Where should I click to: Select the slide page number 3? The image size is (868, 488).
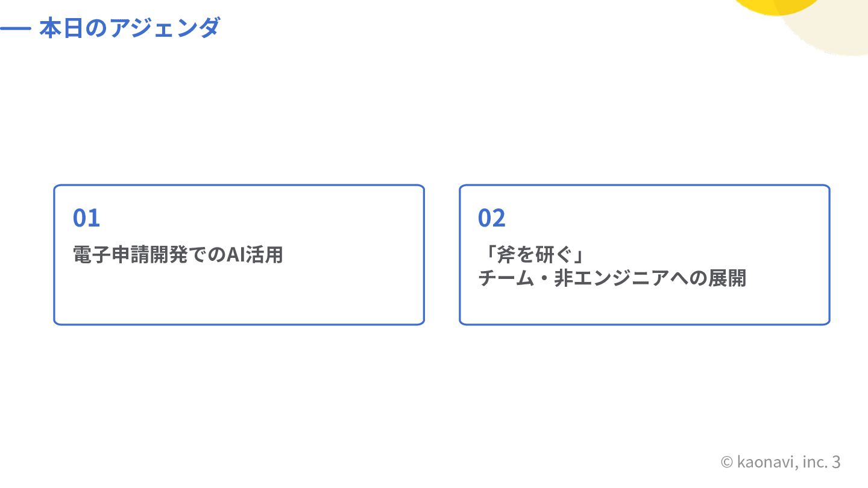(835, 462)
